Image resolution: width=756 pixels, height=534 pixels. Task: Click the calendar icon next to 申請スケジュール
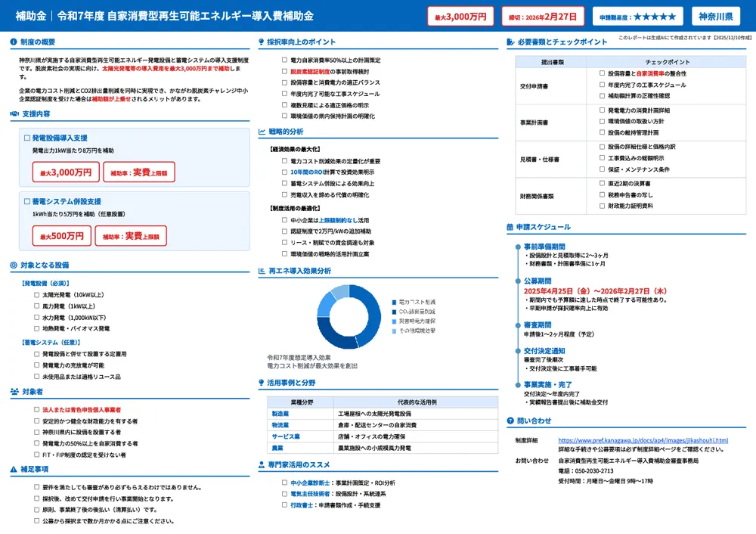coord(510,227)
